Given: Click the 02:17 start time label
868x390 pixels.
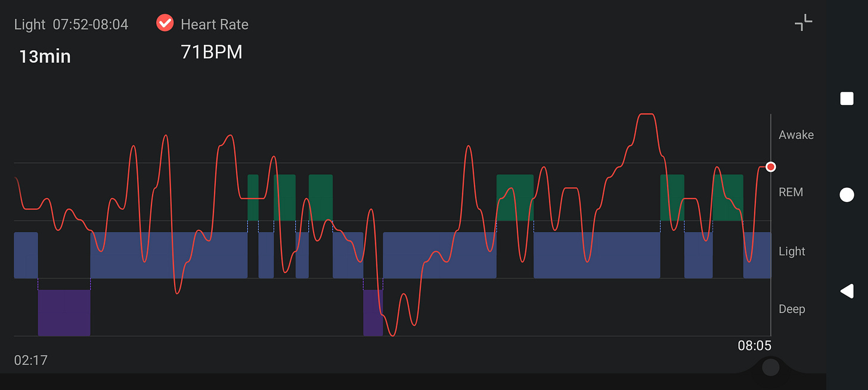Looking at the screenshot, I should click(31, 360).
